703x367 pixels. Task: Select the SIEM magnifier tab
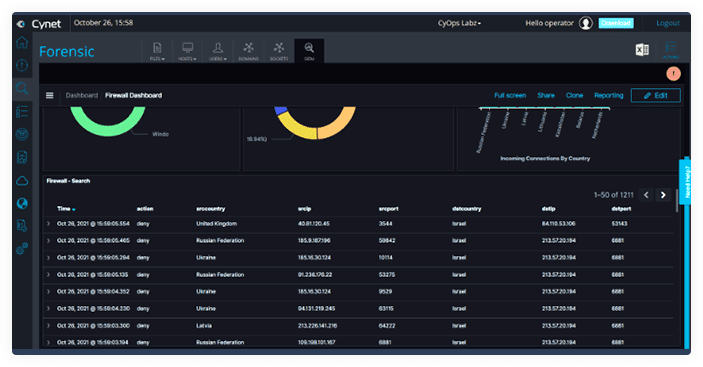[309, 51]
